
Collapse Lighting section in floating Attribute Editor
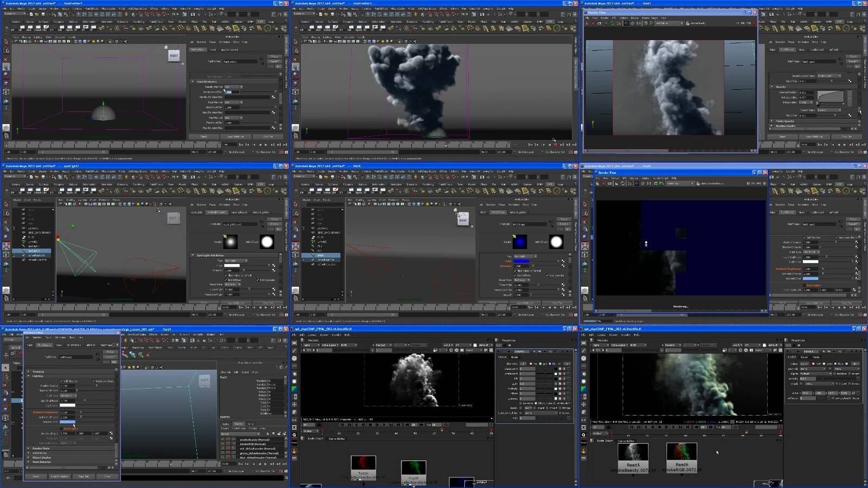28,376
